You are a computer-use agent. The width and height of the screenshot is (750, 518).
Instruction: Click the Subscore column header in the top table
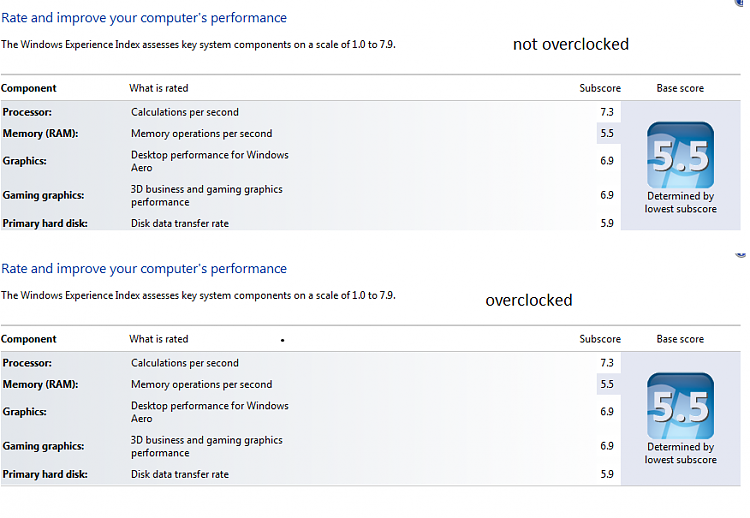(x=600, y=88)
